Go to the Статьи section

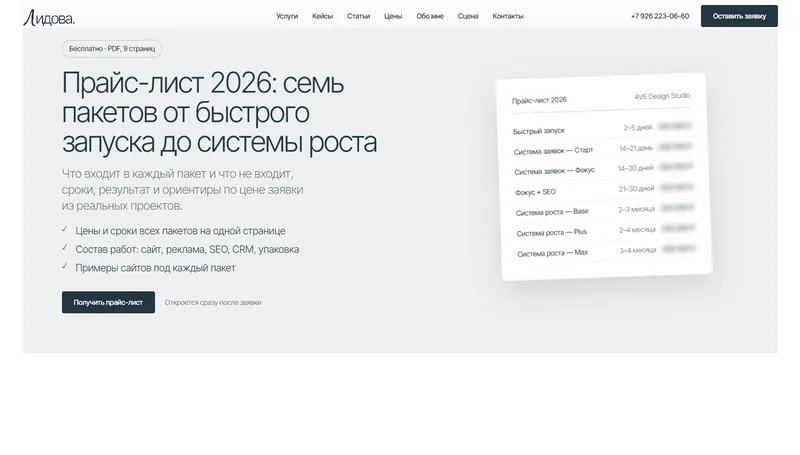358,16
